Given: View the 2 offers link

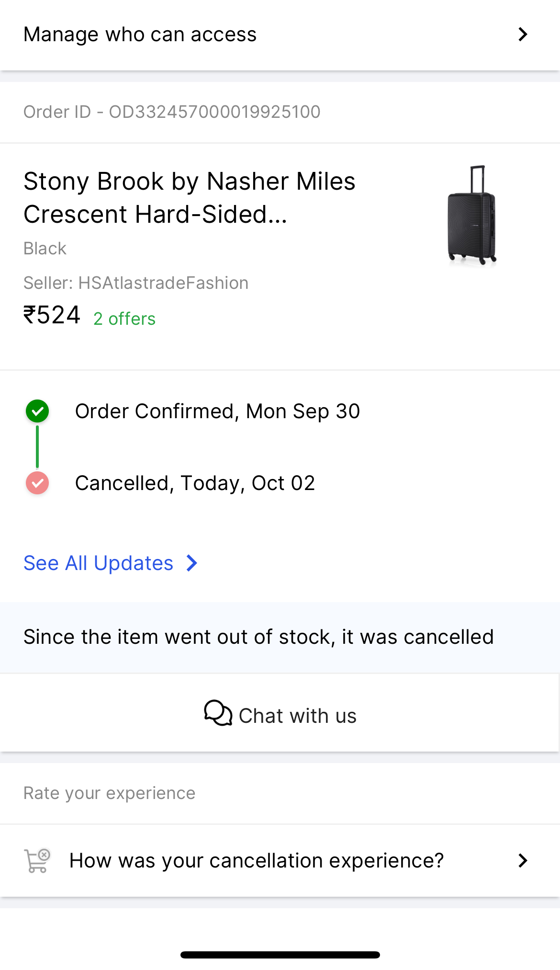Looking at the screenshot, I should 124,319.
